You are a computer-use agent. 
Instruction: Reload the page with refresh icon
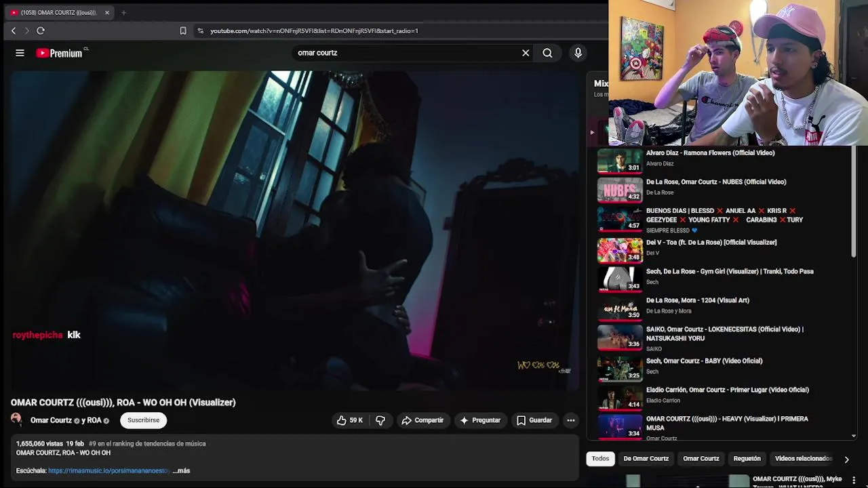[x=41, y=30]
